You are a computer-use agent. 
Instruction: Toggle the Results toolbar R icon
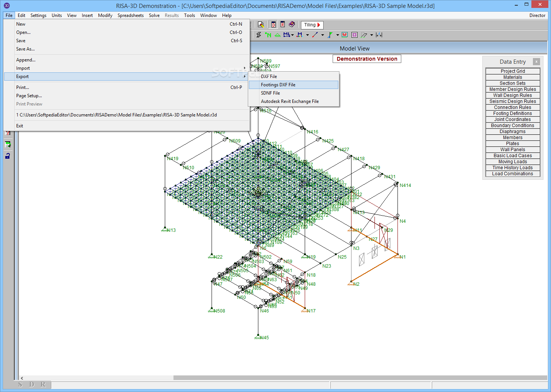click(x=282, y=24)
